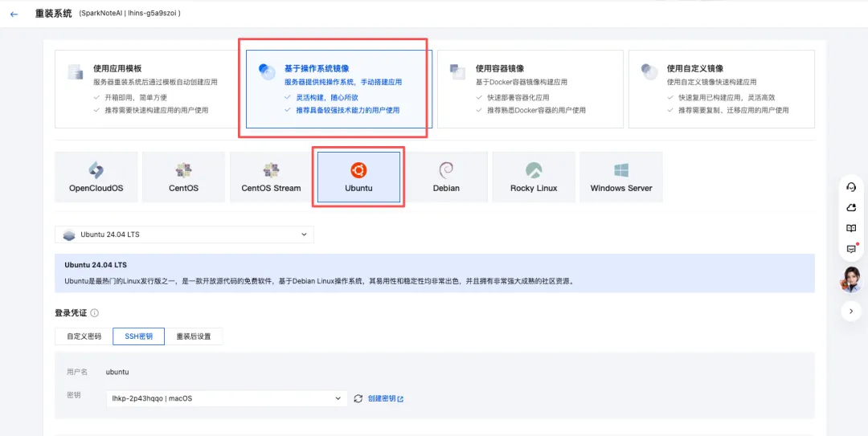Viewport: 868px width, 436px height.
Task: Switch to the SSH密钥 tab
Action: click(x=138, y=336)
